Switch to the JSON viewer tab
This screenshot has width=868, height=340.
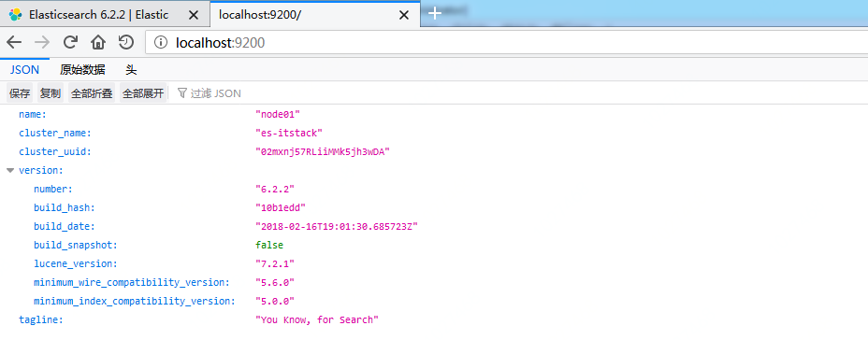(x=25, y=70)
